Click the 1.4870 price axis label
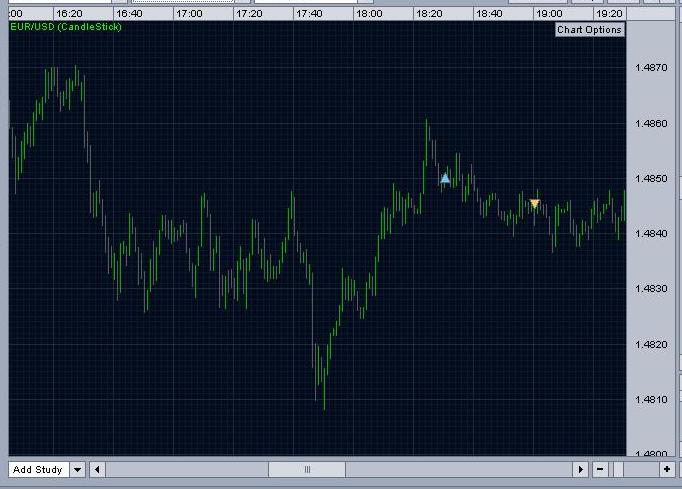 pos(651,68)
